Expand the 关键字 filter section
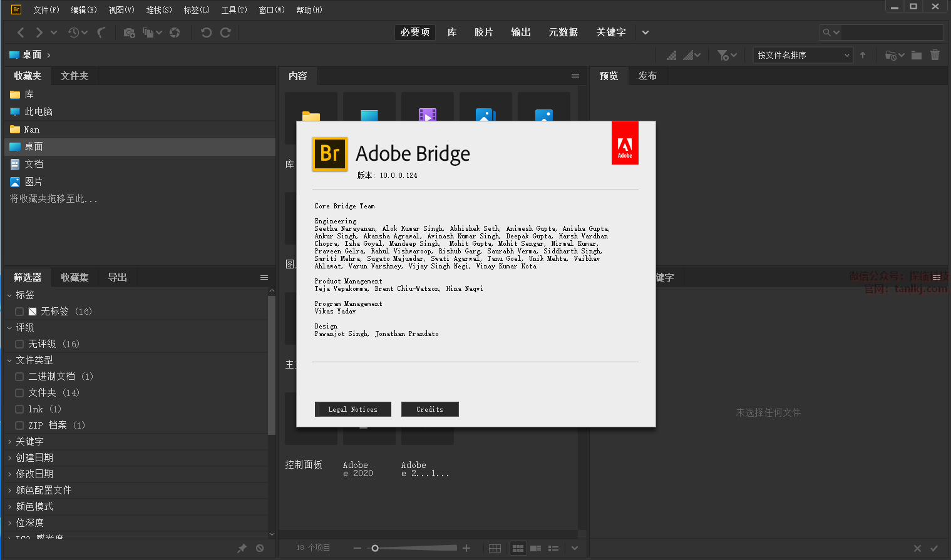 9,442
